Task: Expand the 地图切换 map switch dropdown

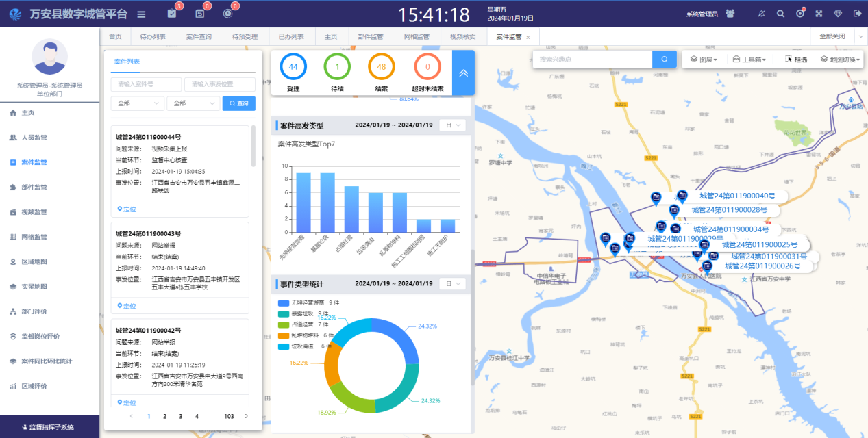Action: (841, 60)
